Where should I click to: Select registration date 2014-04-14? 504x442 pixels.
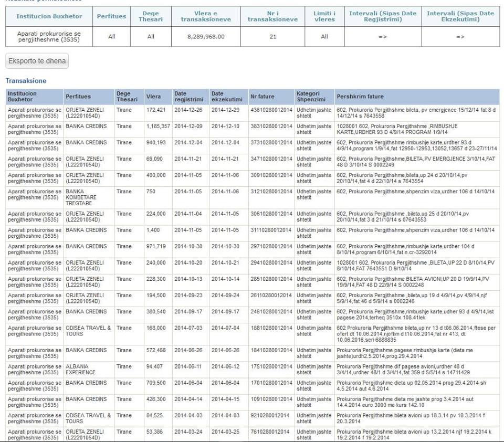[x=188, y=399]
